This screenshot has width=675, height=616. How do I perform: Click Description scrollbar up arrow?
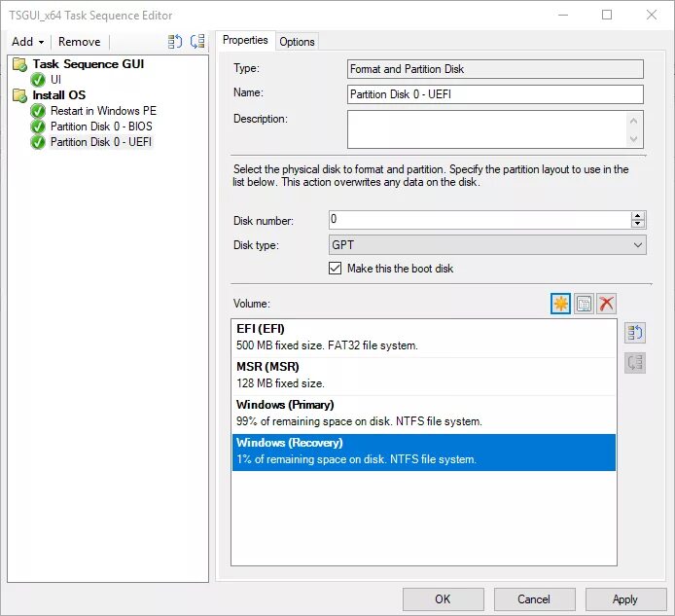[x=633, y=121]
